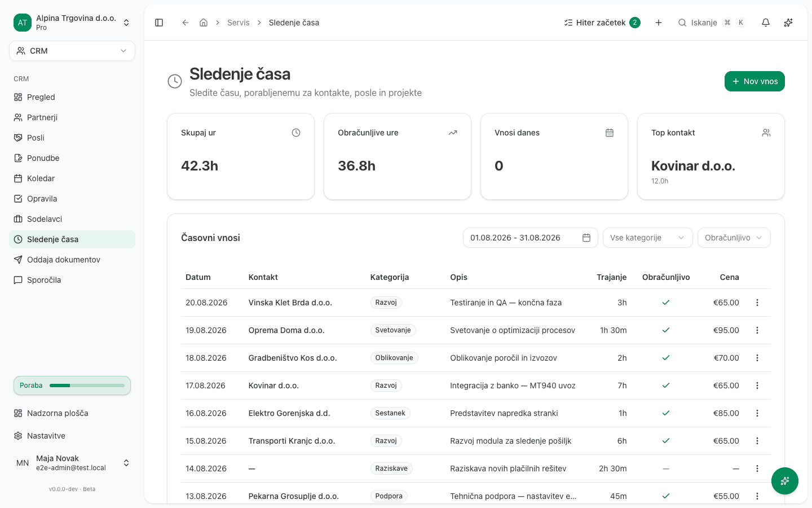Click the Poraba usage progress bar
This screenshot has width=812, height=508.
coord(72,386)
